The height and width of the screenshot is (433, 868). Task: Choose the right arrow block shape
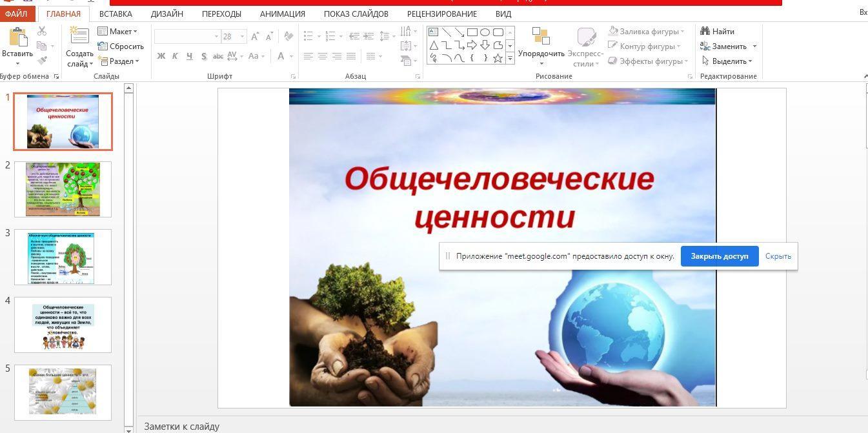tap(472, 45)
